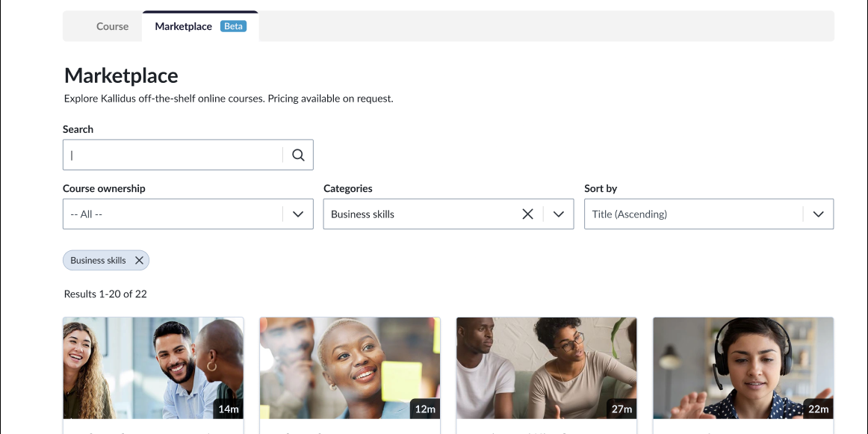Click the 14m duration badge

(228, 409)
